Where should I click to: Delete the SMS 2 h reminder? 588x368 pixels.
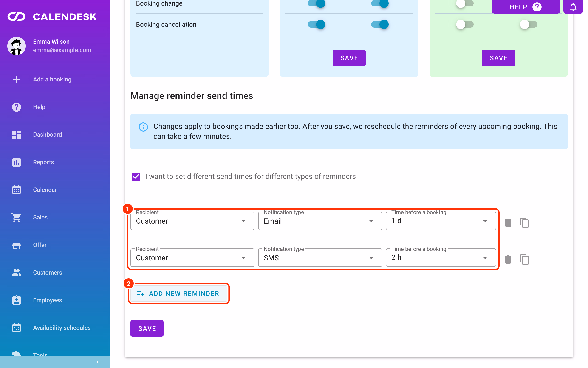(508, 259)
